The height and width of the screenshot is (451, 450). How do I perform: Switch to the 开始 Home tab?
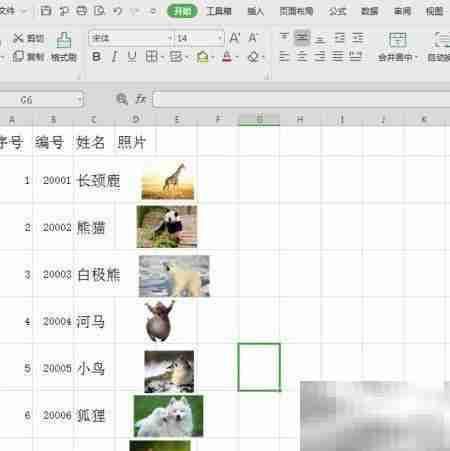(182, 11)
